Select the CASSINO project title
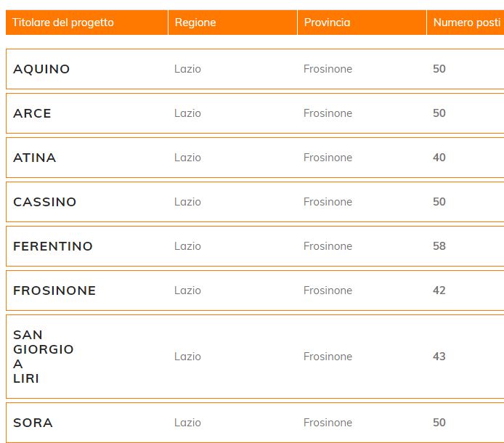Viewport: 504px width, 443px height. [44, 202]
